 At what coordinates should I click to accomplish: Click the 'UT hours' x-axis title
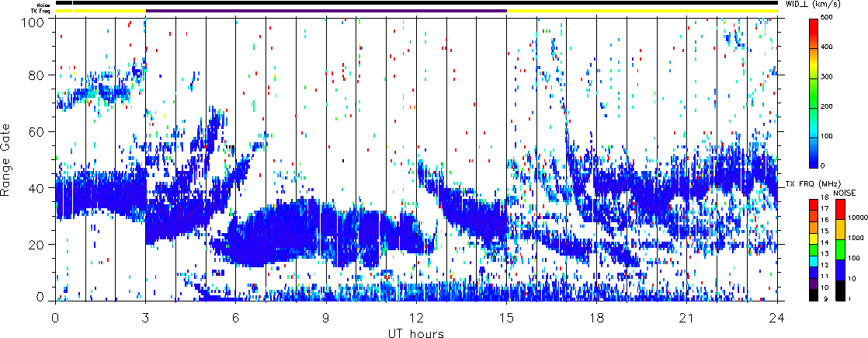415,333
